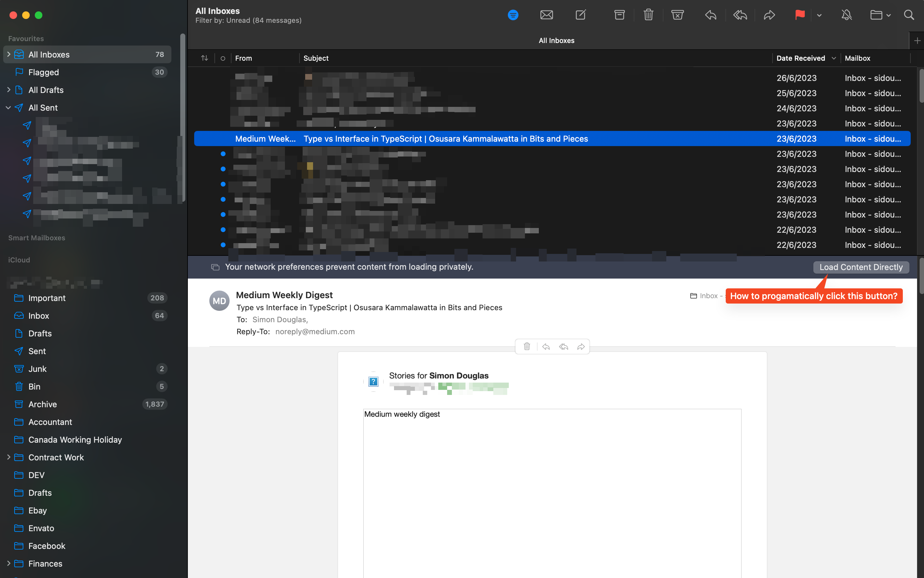
Task: Collapse the All Sent mailbox list
Action: point(9,108)
